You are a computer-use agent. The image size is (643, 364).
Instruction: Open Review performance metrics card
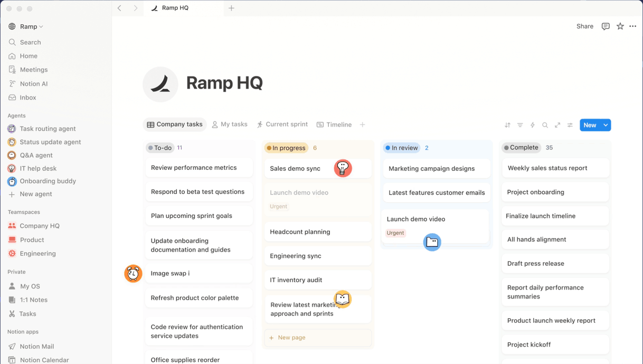tap(199, 168)
